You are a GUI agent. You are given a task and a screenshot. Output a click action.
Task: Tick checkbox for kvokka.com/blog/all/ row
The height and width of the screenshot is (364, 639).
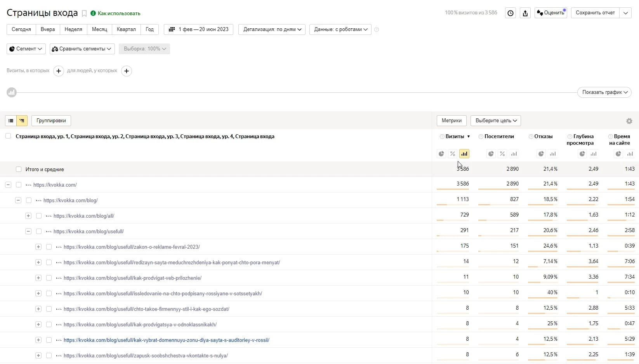[x=39, y=216]
